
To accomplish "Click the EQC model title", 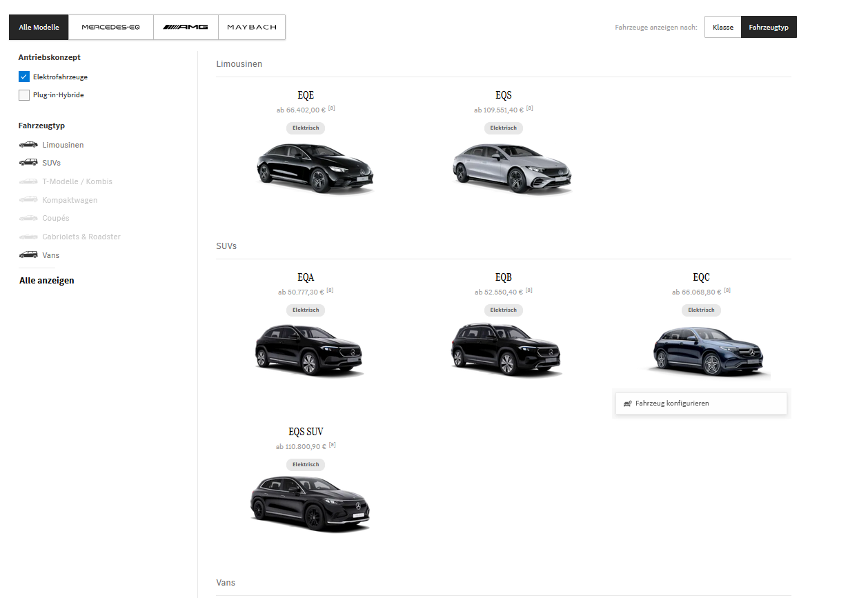I will click(x=701, y=277).
